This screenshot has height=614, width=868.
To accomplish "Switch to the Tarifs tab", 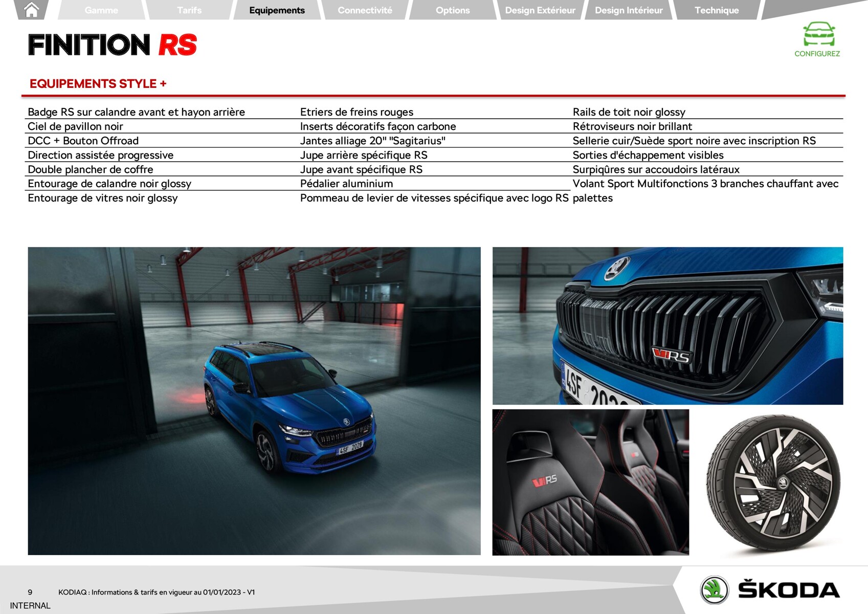I will 189,10.
